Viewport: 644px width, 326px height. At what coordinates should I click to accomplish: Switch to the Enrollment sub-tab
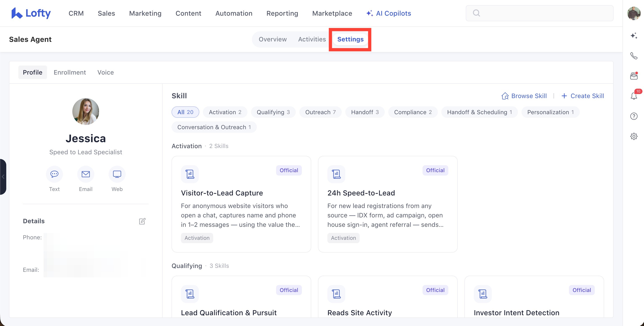[x=70, y=72]
